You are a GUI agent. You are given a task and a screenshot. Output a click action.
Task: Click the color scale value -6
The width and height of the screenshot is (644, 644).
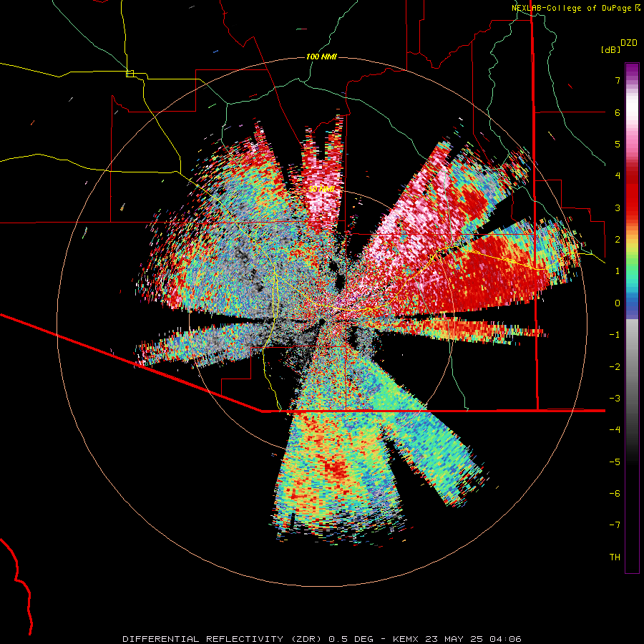615,494
